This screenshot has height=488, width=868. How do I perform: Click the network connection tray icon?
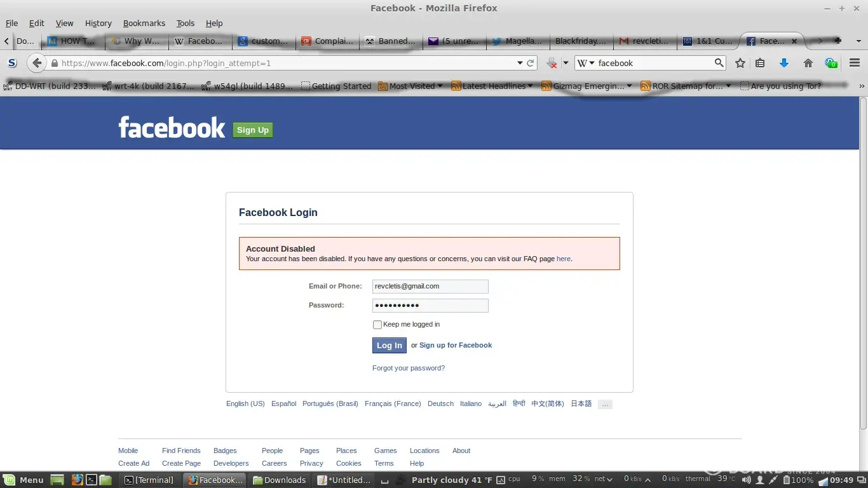coord(773,480)
